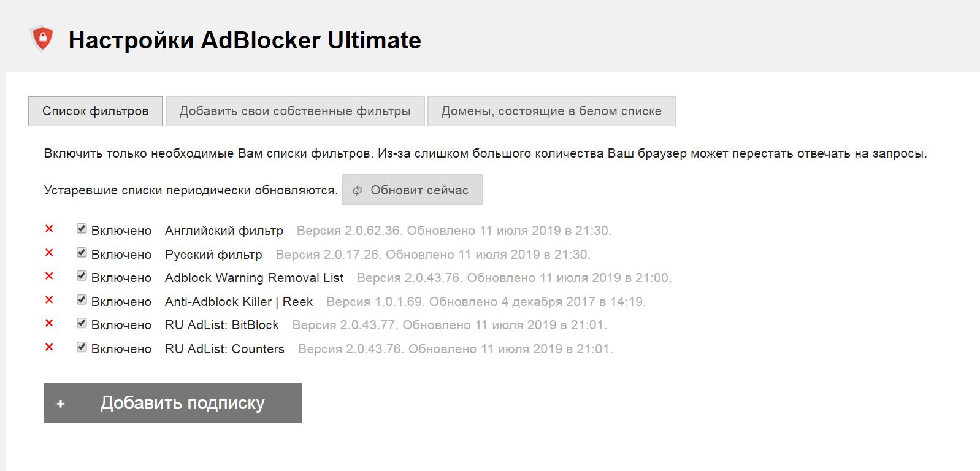Open the Anti-Adblock Killer | Reek link

tap(239, 302)
